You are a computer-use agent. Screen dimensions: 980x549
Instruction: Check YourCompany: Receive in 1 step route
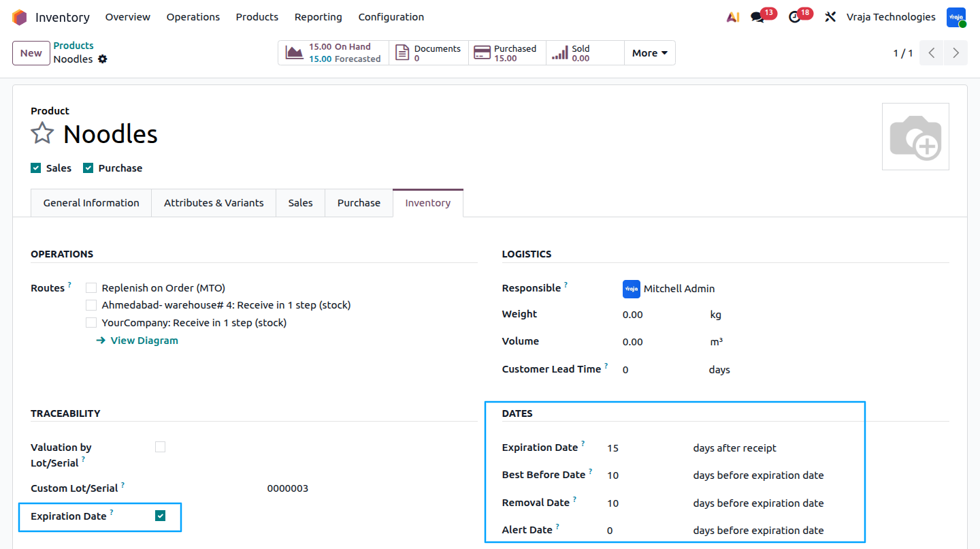pos(91,323)
